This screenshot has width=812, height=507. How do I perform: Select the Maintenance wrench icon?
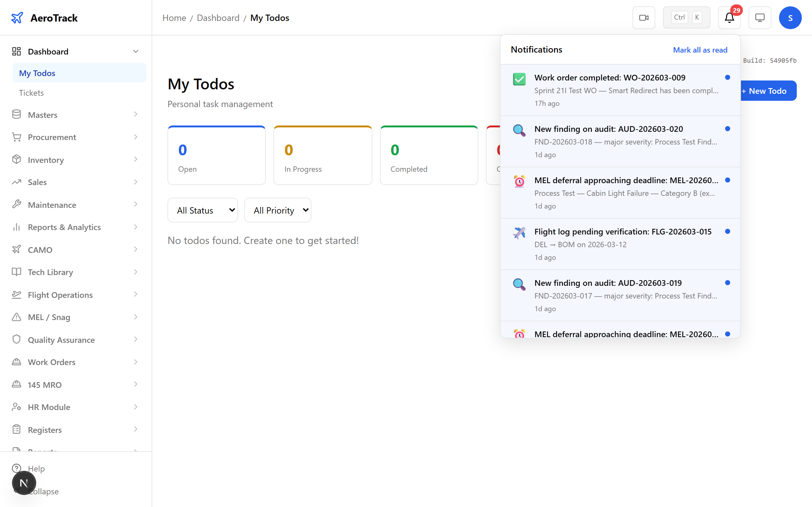[16, 205]
